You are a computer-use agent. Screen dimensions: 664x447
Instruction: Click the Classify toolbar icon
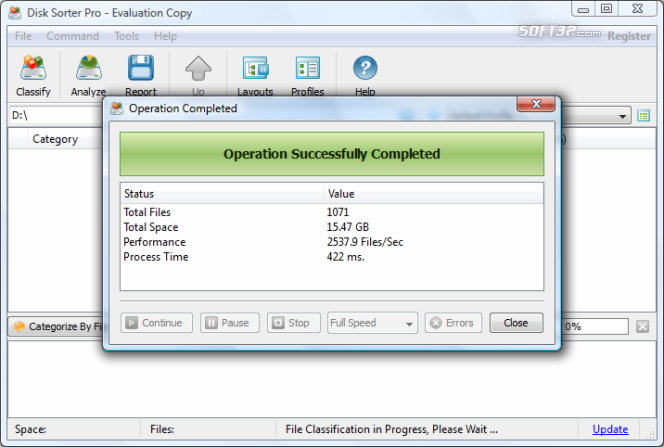[x=33, y=68]
